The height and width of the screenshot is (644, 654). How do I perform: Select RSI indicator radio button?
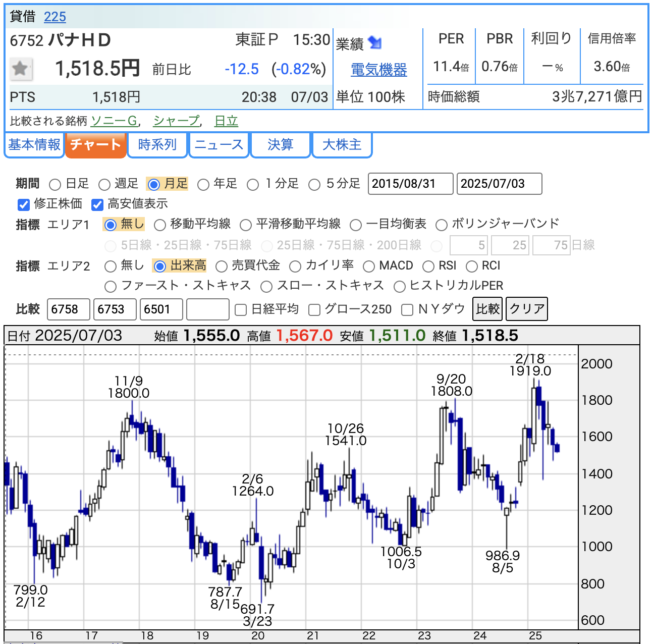(428, 266)
